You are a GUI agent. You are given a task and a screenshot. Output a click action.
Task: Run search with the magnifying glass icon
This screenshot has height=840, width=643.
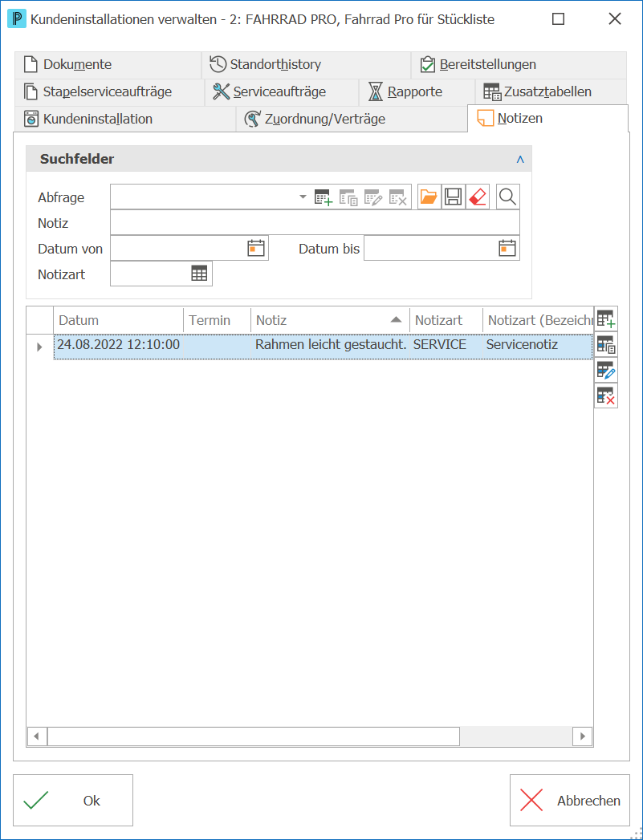point(507,197)
